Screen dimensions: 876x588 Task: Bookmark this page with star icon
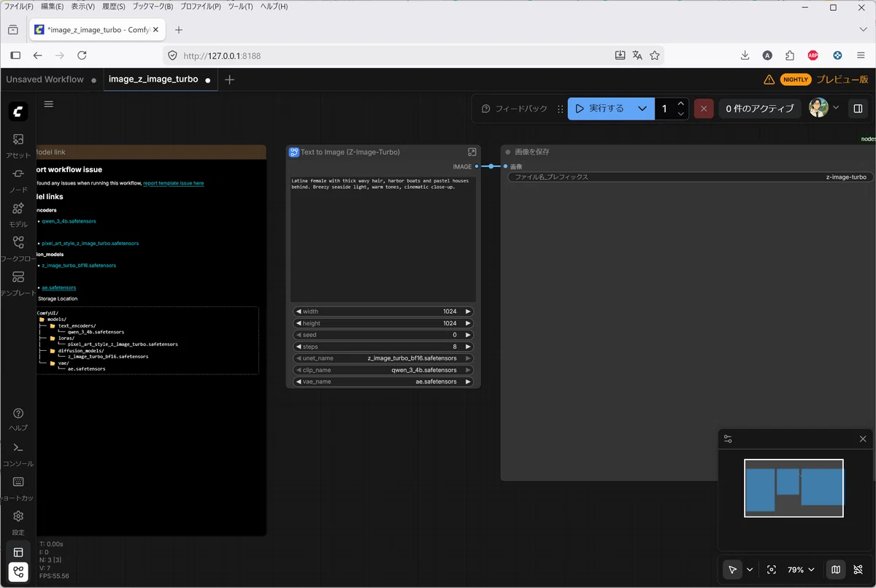655,55
